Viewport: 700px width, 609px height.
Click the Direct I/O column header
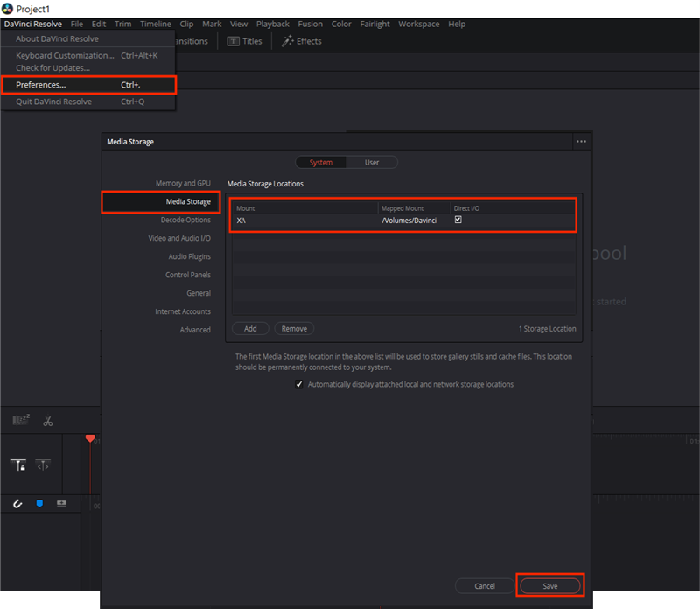(x=513, y=208)
